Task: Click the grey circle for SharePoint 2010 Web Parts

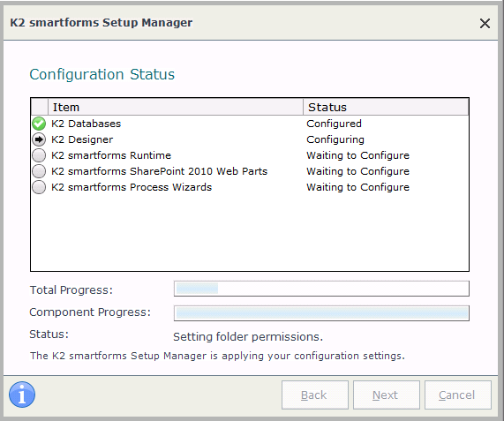Action: [x=39, y=171]
